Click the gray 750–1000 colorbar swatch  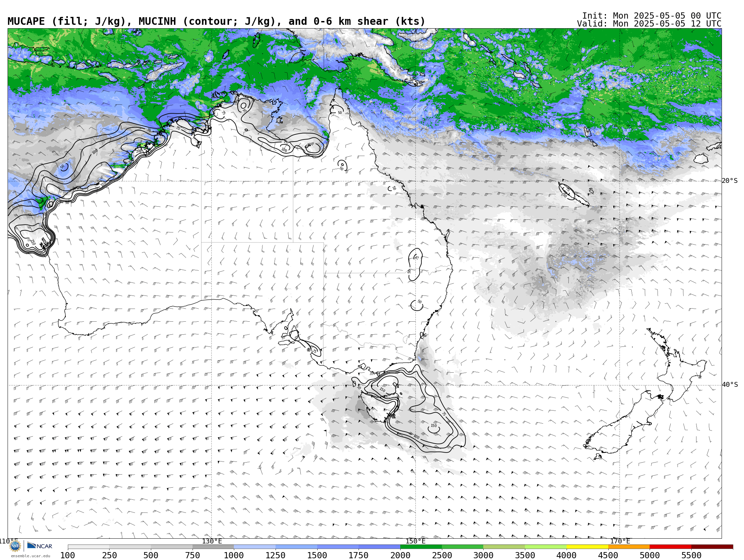(x=213, y=547)
